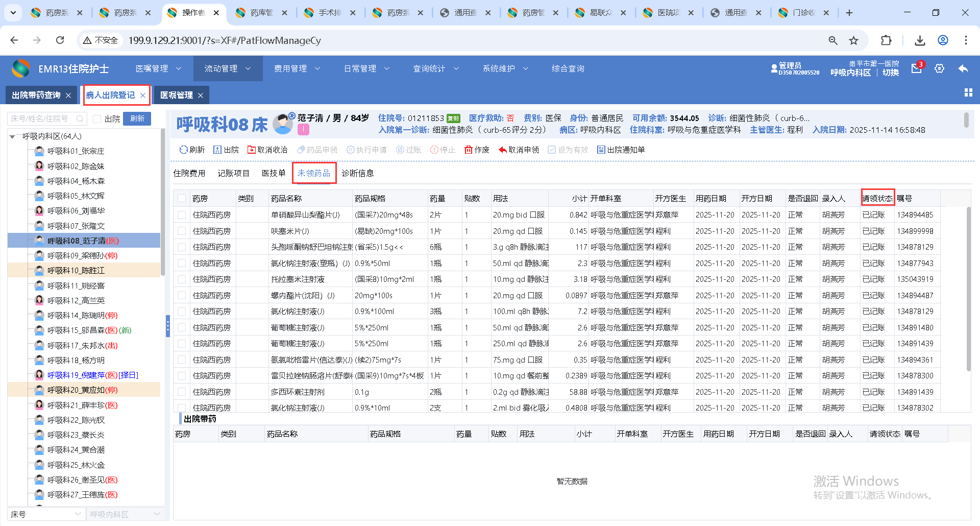This screenshot has height=526, width=980.
Task: Open the browser extensions puzzle icon
Action: point(886,40)
